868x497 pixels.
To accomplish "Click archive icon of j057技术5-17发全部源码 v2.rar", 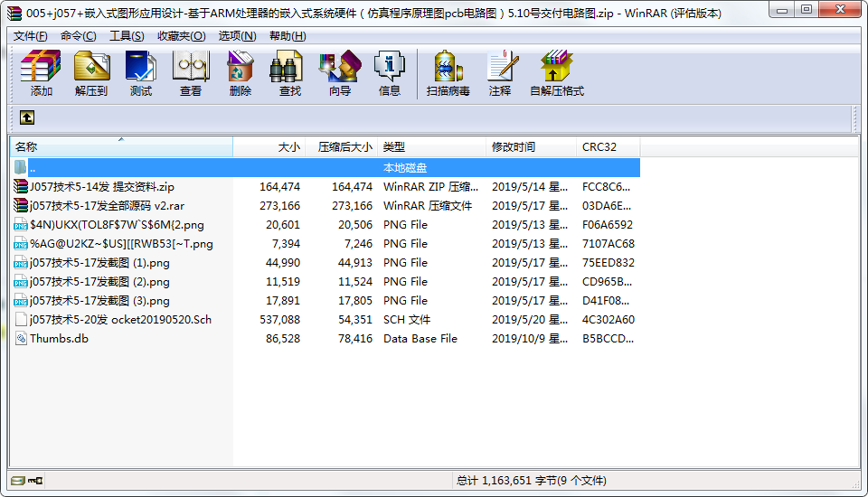I will pyautogui.click(x=21, y=205).
